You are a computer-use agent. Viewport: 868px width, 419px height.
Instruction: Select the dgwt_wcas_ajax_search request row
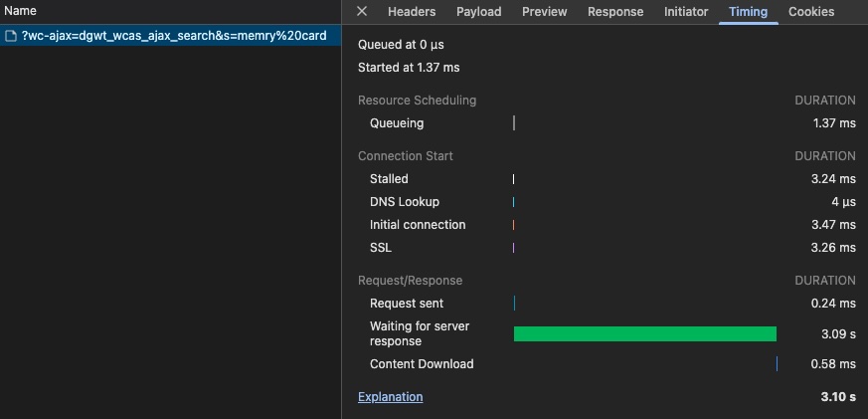pos(170,36)
